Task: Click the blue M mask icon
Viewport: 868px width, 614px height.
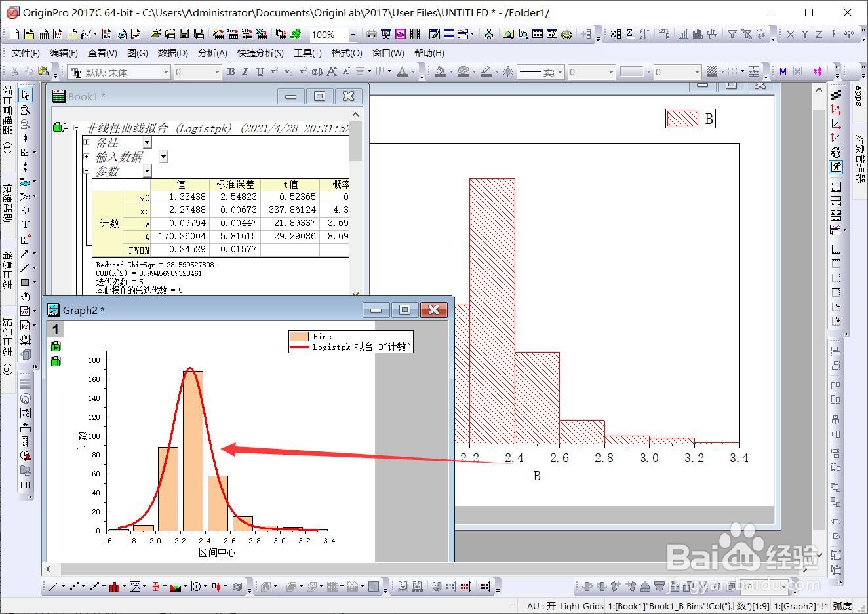Action: 783,72
